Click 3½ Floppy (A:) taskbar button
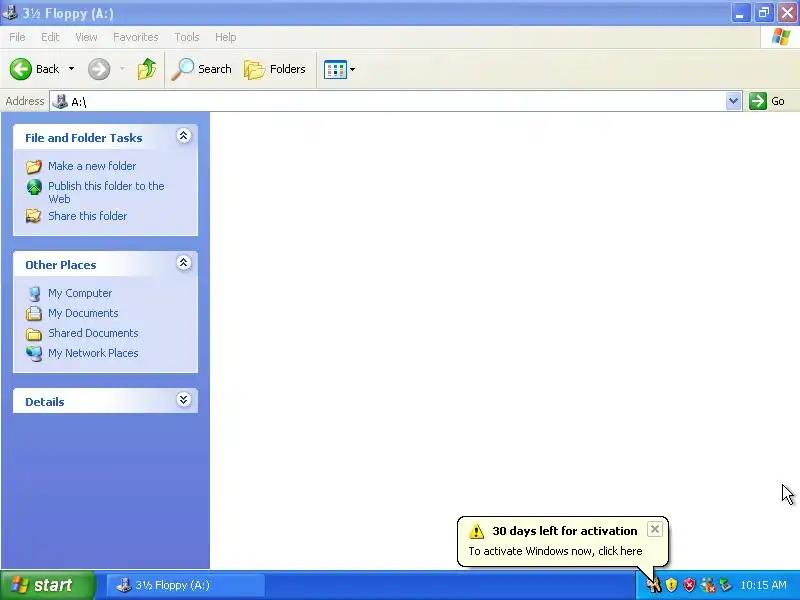Screen dimensions: 800x600 coord(186,585)
